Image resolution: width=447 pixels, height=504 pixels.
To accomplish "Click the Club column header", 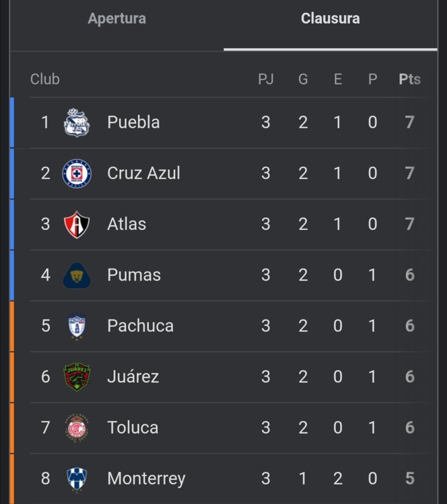I will (x=45, y=79).
